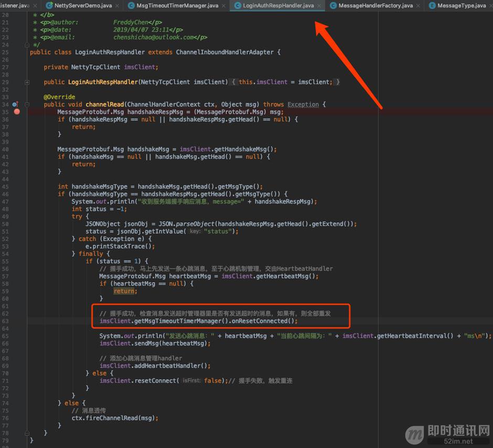Viewport: 493px width, 448px height.
Task: Click the date 2019/04/07 23:11 in the Javadoc
Action: click(141, 30)
